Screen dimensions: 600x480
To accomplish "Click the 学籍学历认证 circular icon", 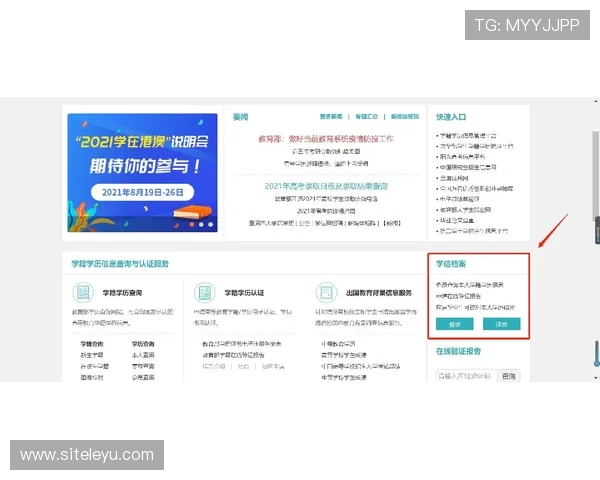I will (x=205, y=292).
